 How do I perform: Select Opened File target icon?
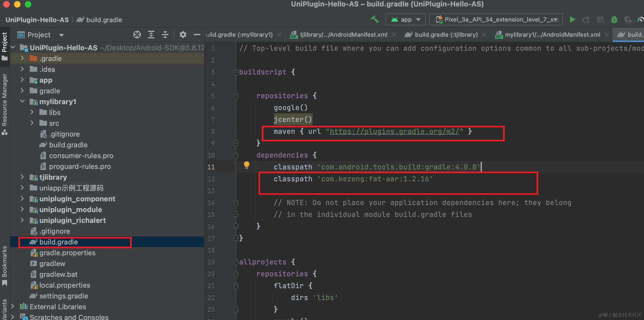pyautogui.click(x=137, y=35)
